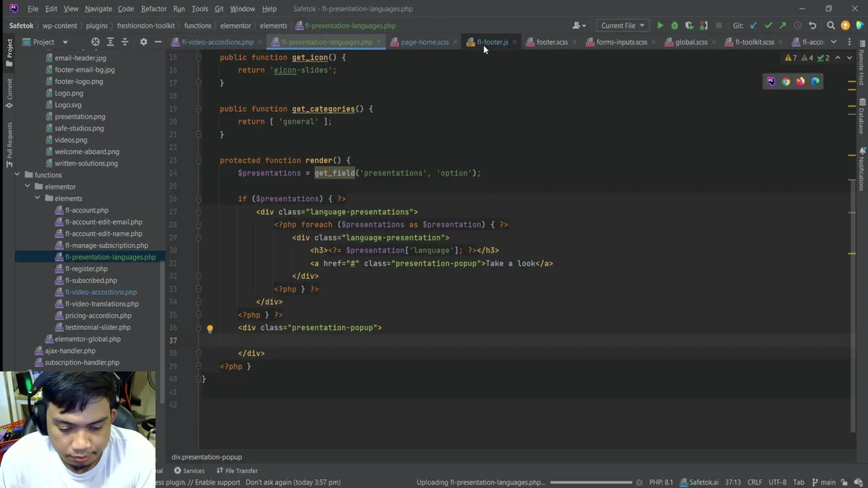The height and width of the screenshot is (488, 868).
Task: Rollback changes with the undo arrow icon
Action: (812, 26)
